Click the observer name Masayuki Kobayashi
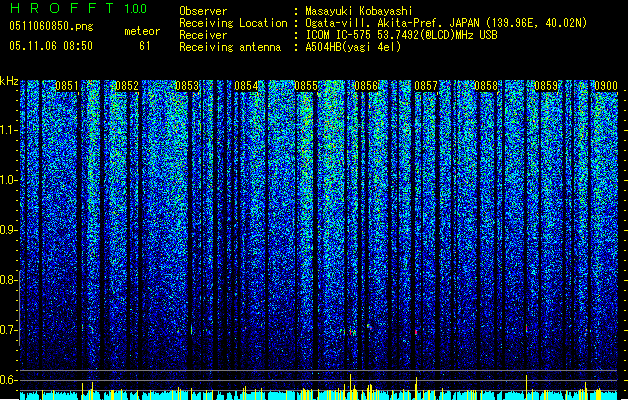The width and height of the screenshot is (629, 400). (359, 11)
